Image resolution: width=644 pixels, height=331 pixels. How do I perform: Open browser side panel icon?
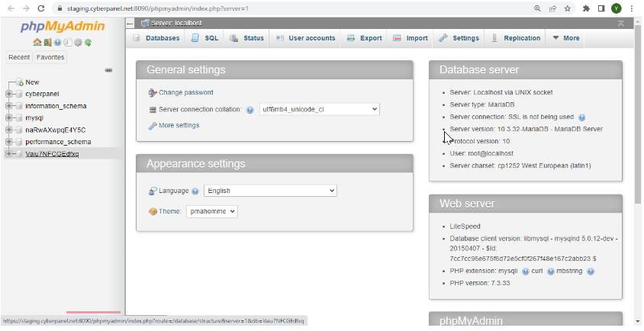point(601,8)
